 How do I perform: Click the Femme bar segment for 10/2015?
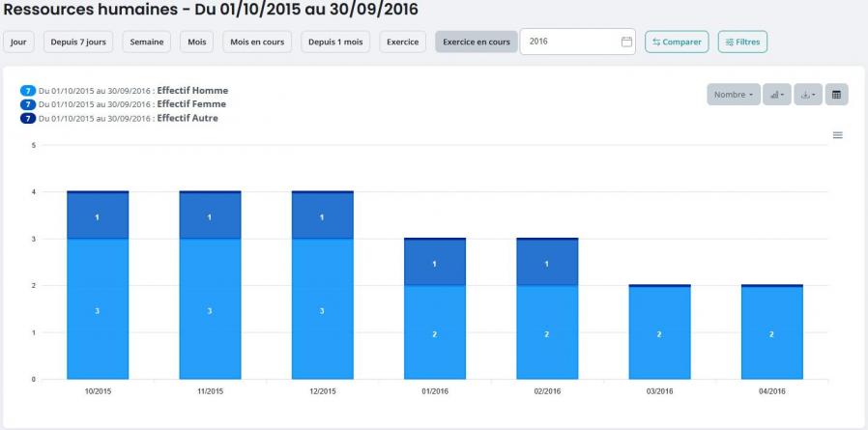tap(98, 215)
